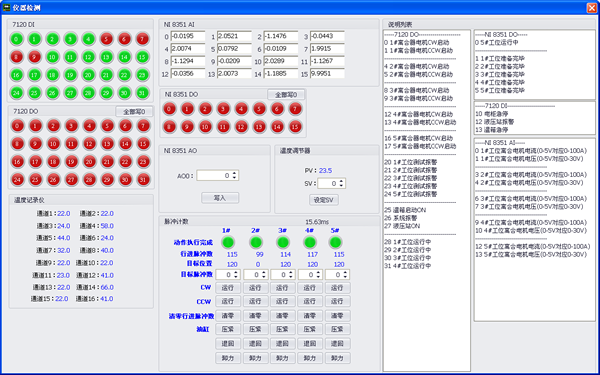Click the 设定SV button

tap(324, 200)
